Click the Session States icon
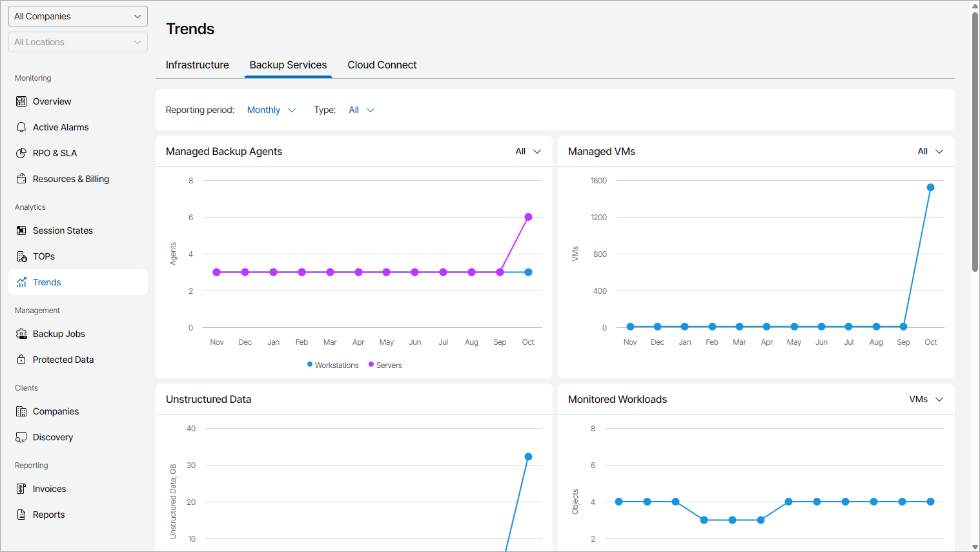The height and width of the screenshot is (552, 980). 21,230
